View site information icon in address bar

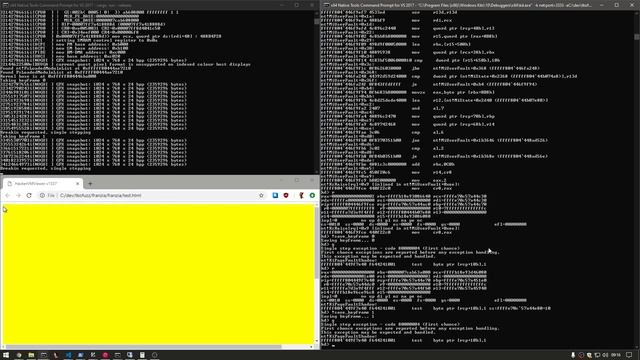pyautogui.click(x=42, y=196)
